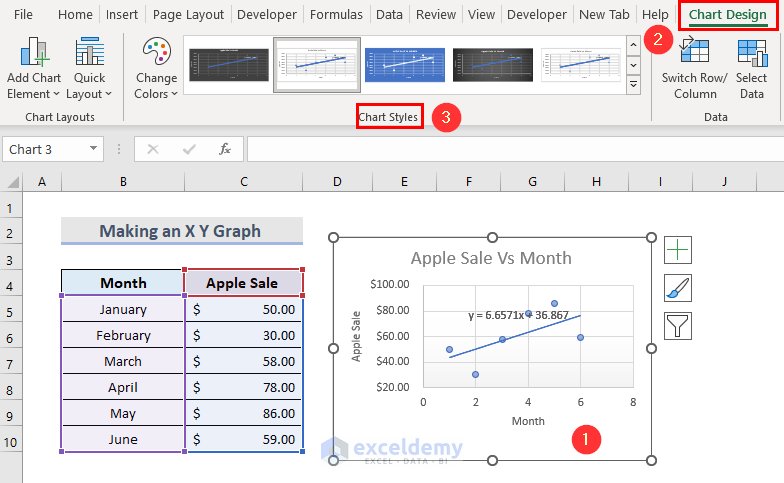Expand the Name Box dropdown
Image resolution: width=784 pixels, height=483 pixels.
[94, 149]
